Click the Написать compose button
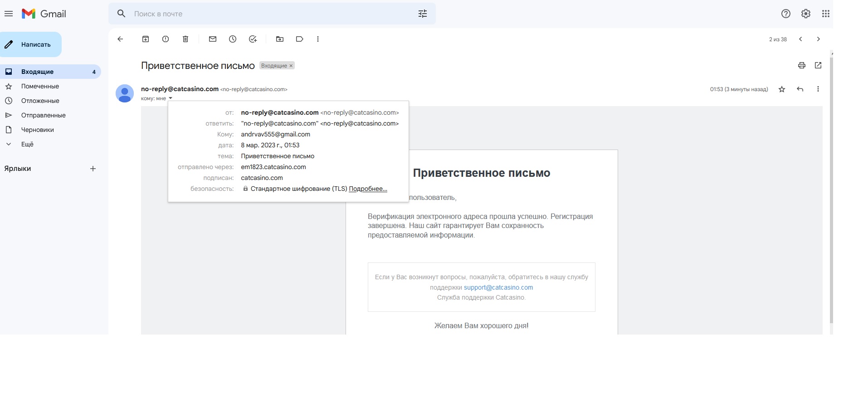 tap(31, 44)
